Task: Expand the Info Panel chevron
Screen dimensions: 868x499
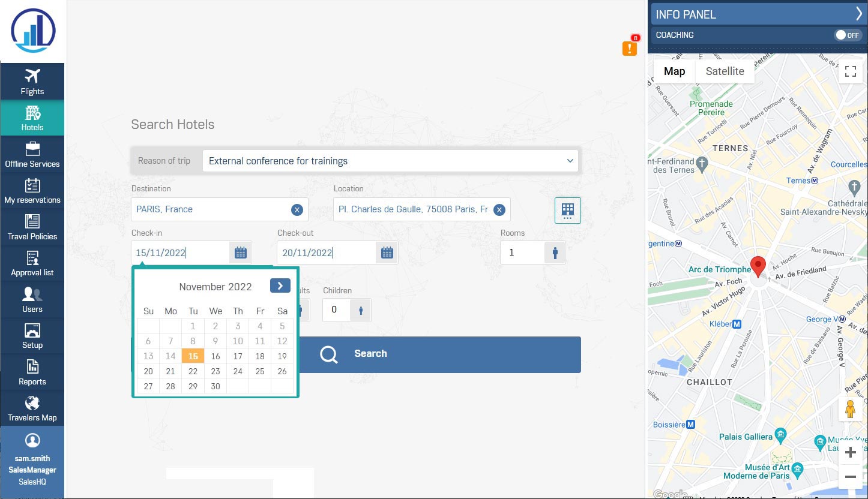Action: point(858,14)
